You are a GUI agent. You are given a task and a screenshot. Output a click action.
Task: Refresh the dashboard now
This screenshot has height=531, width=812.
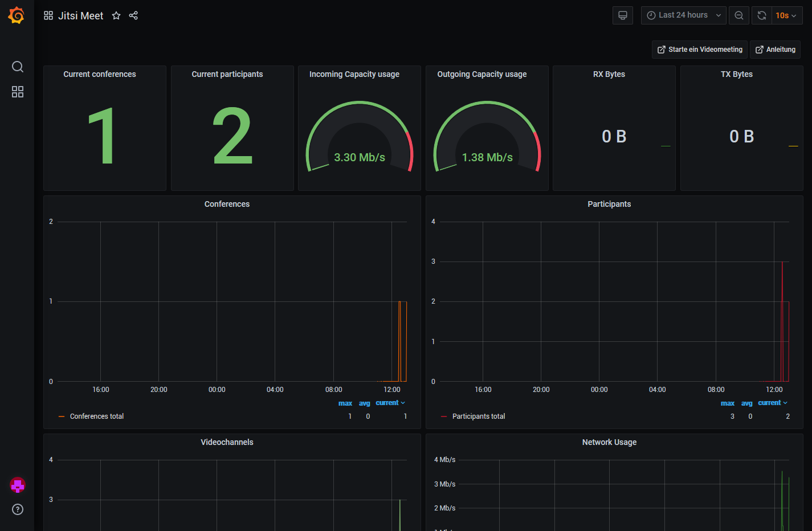tap(762, 15)
